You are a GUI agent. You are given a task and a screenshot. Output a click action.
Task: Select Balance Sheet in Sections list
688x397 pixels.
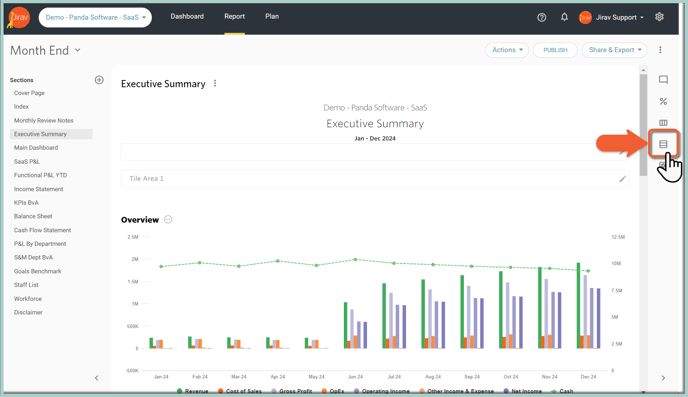click(33, 216)
